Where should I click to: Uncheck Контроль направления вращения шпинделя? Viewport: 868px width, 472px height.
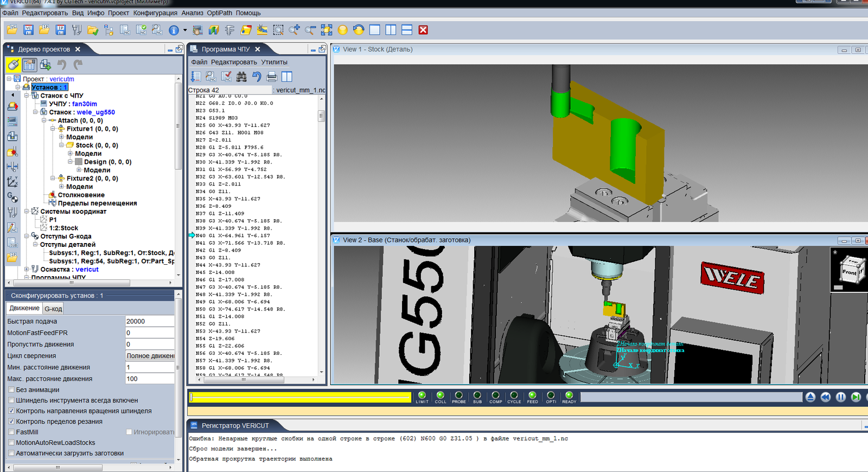11,411
